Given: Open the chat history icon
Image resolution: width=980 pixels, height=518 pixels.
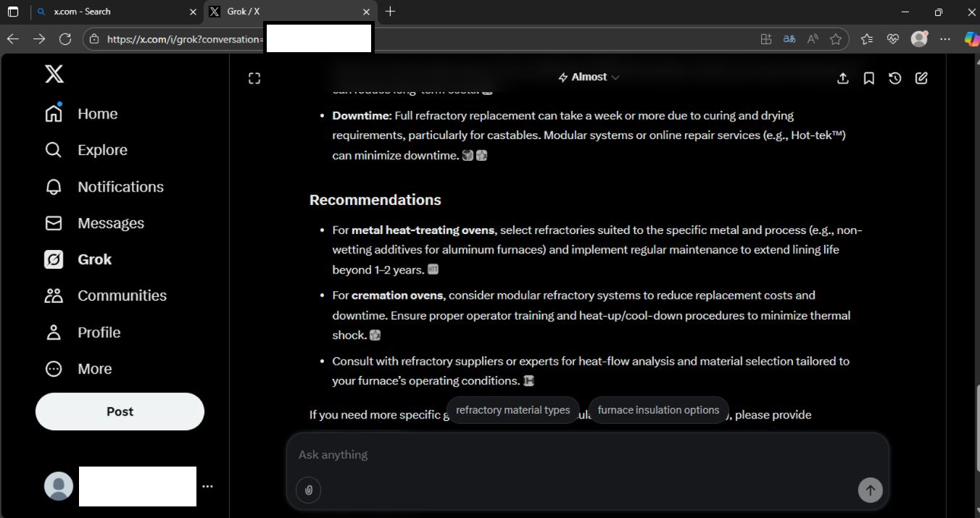Looking at the screenshot, I should pos(895,78).
